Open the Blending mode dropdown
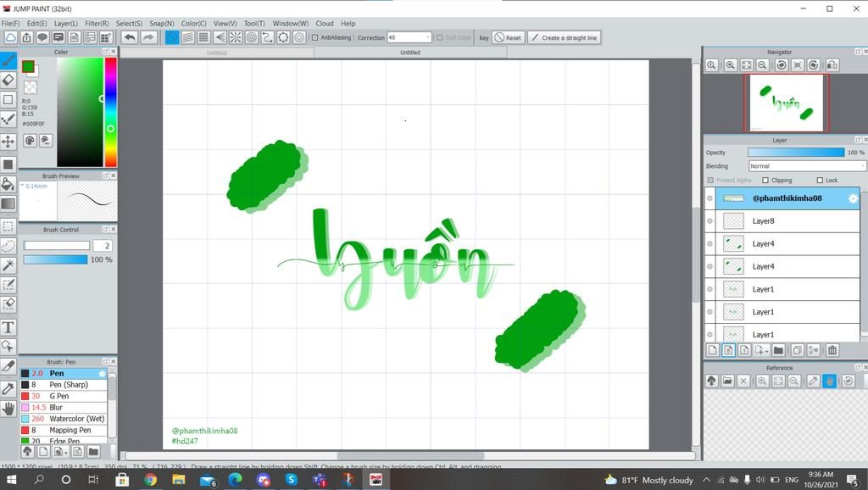Viewport: 868px width, 490px height. [x=807, y=166]
